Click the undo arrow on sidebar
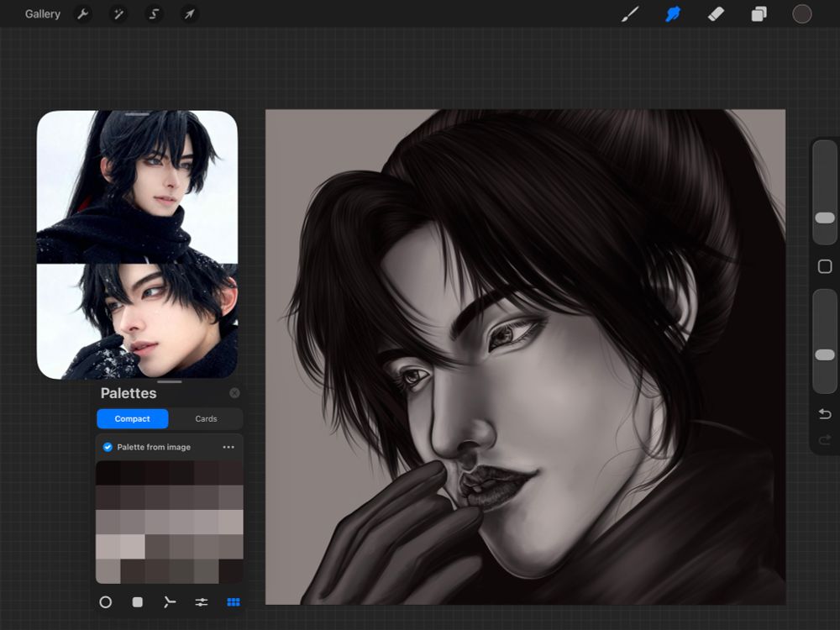840x630 pixels. 825,414
